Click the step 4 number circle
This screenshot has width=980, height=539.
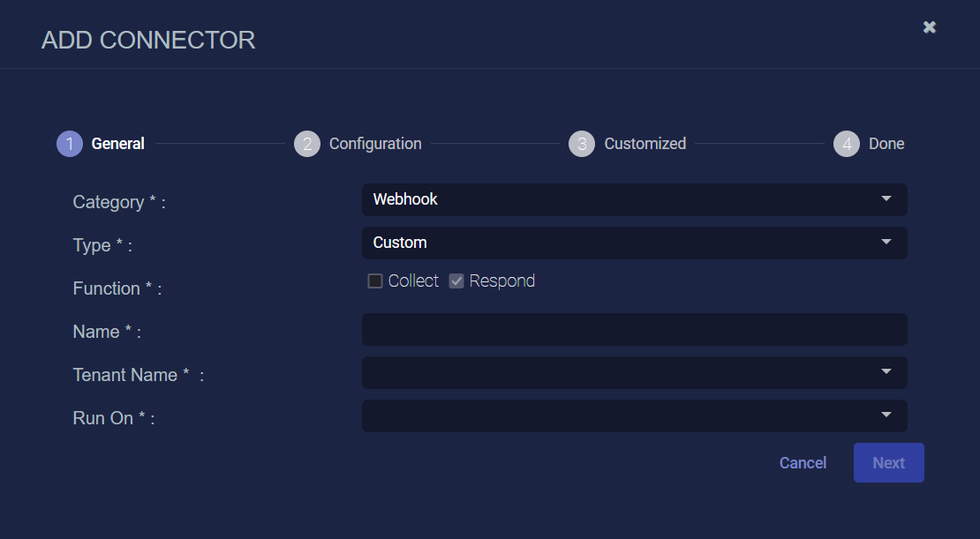click(x=847, y=144)
